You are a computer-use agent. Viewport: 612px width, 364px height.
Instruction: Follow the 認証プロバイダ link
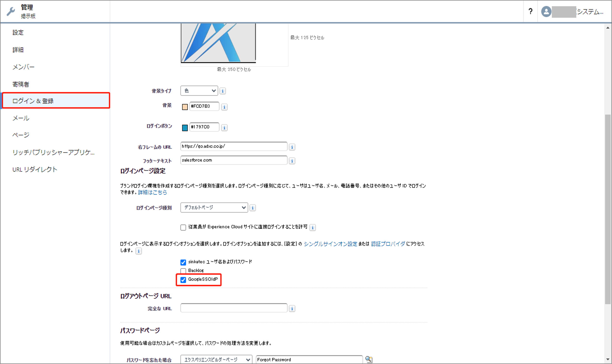click(x=388, y=244)
